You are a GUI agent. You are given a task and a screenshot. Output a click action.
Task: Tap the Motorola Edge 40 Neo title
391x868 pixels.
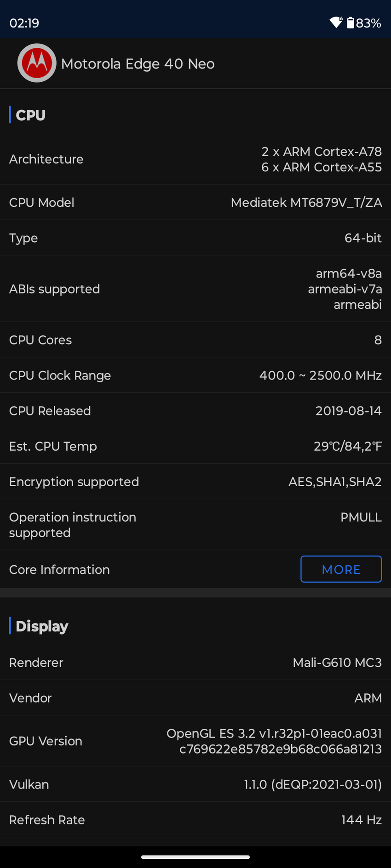tap(138, 64)
